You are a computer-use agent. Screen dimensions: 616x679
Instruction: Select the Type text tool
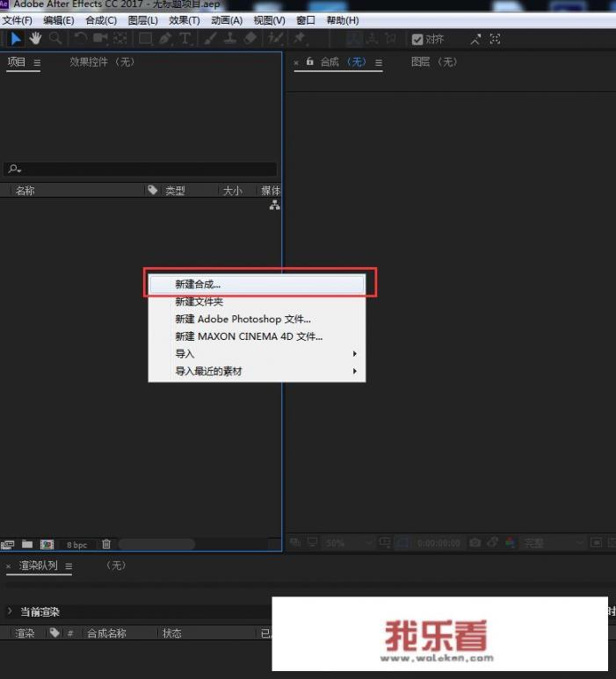click(185, 39)
